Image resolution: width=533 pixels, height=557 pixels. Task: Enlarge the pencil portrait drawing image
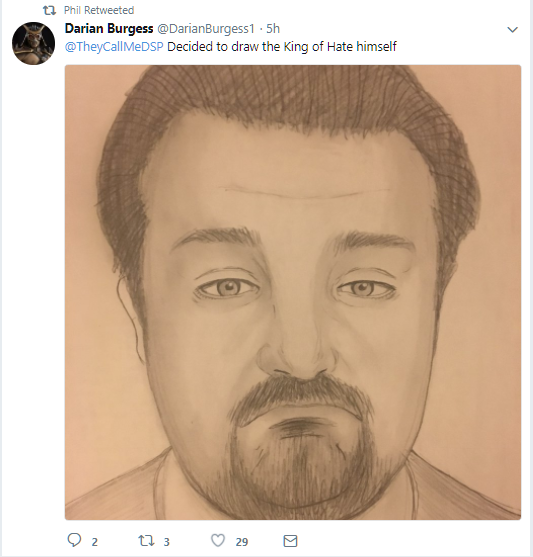[293, 292]
